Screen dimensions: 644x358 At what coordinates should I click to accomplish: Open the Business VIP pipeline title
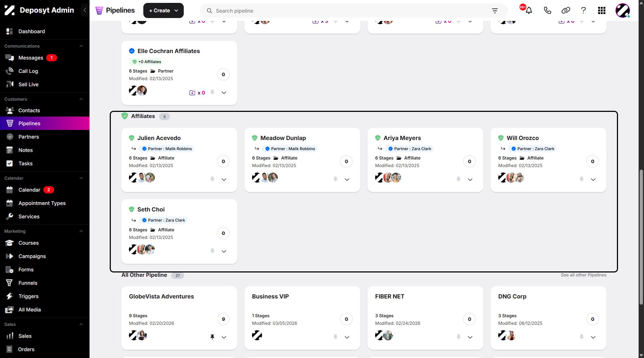tap(270, 296)
